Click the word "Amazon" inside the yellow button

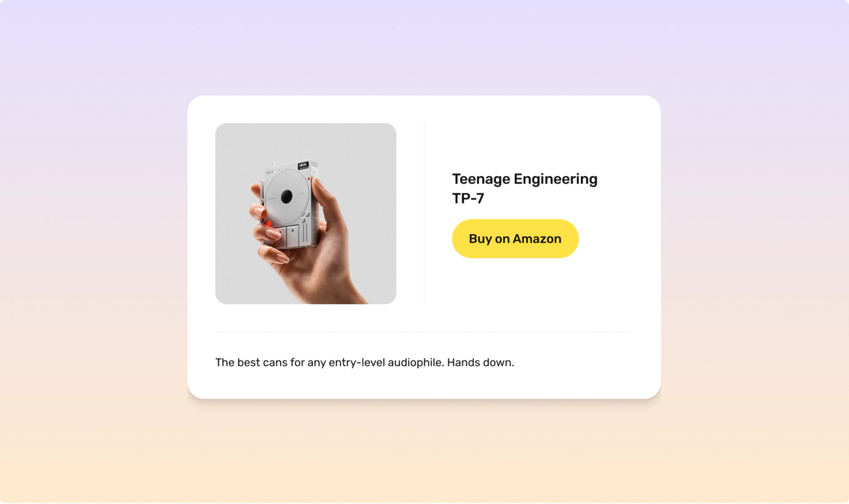(536, 239)
